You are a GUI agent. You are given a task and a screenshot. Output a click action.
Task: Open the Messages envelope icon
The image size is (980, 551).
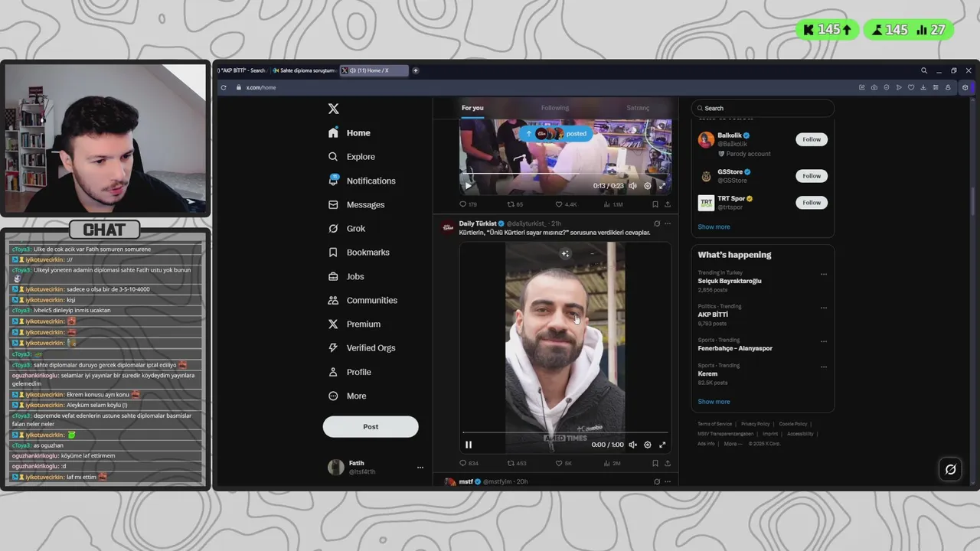(333, 204)
